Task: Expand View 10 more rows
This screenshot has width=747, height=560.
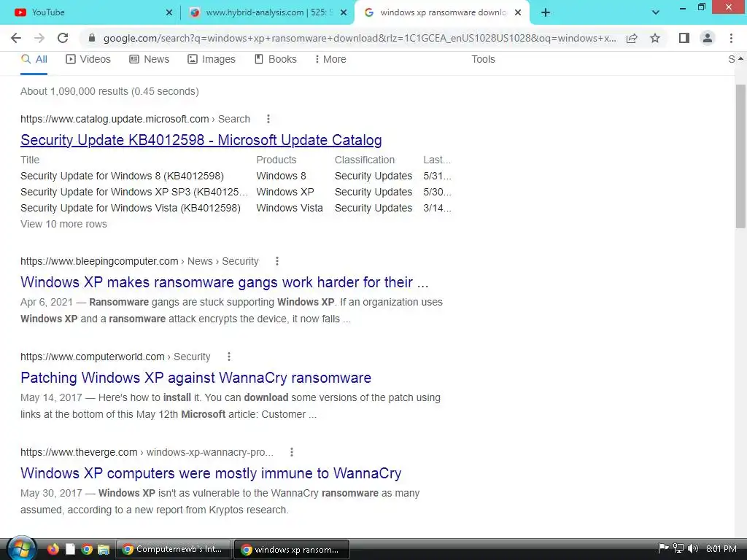Action: click(x=63, y=225)
